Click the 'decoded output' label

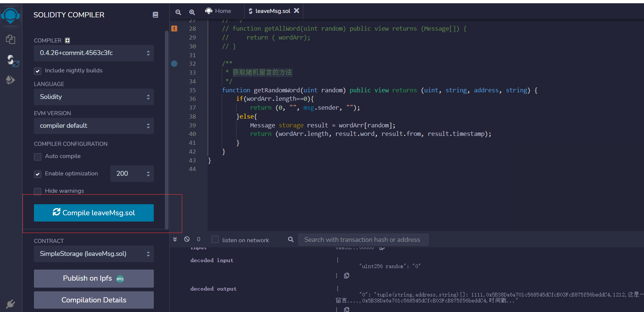pyautogui.click(x=214, y=289)
